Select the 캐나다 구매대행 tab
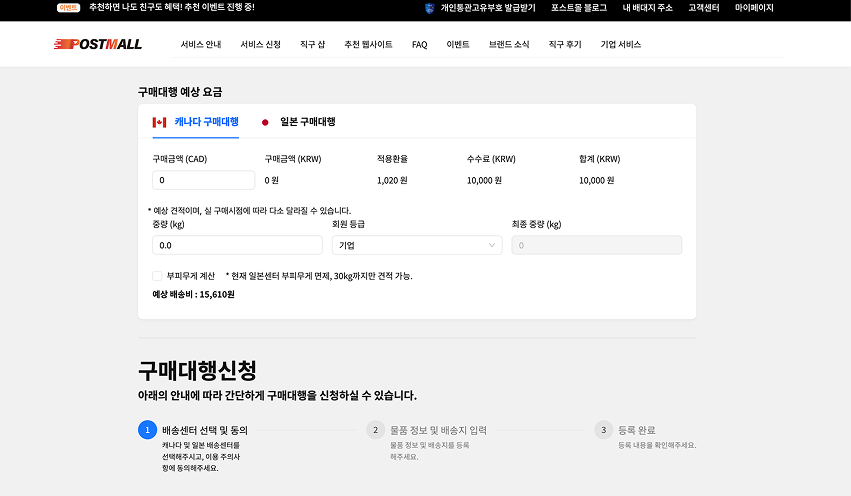Screen dimensions: 851x496 click(x=206, y=122)
